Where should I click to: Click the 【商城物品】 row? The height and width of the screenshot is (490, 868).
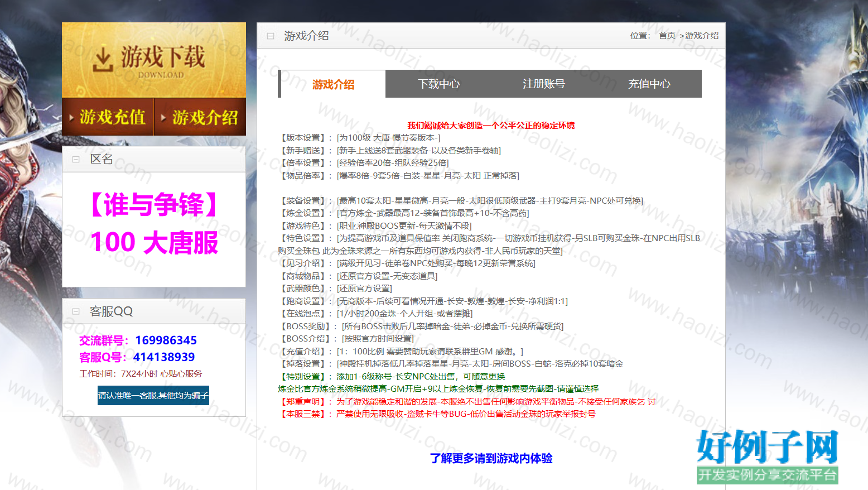click(358, 276)
